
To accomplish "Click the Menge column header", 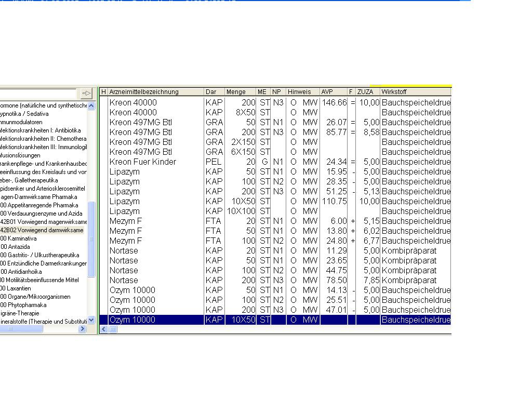I will point(240,91).
